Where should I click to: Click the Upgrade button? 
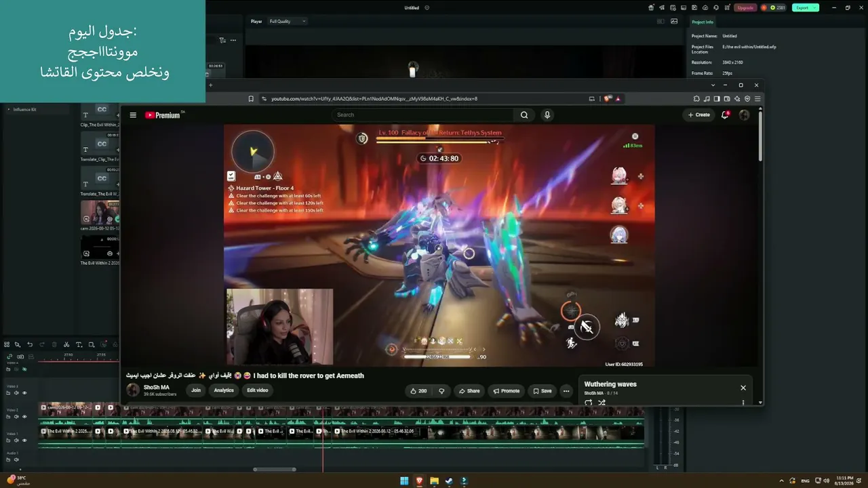point(745,7)
